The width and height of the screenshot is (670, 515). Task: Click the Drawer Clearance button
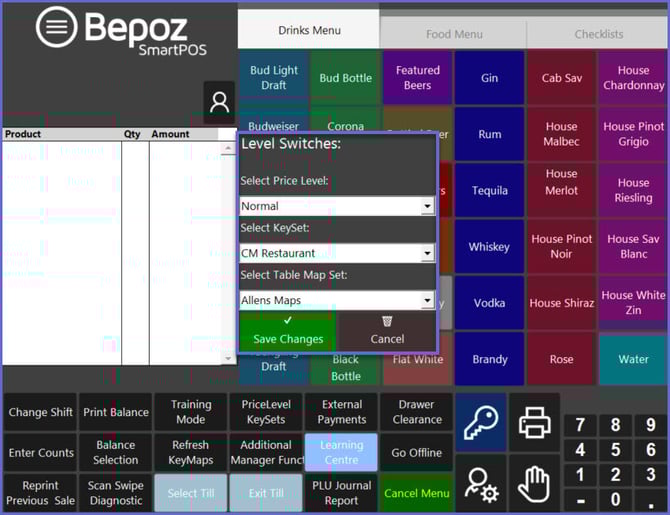(416, 412)
